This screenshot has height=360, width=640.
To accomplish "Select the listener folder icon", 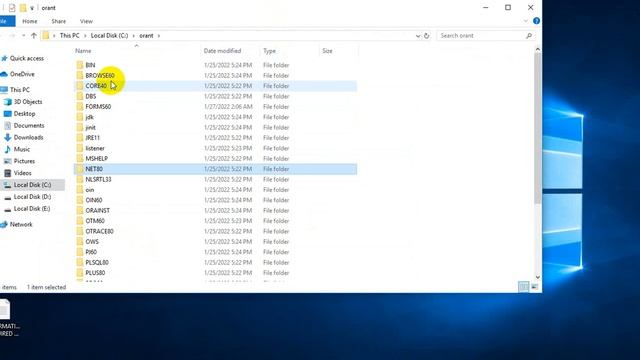I will [80, 148].
